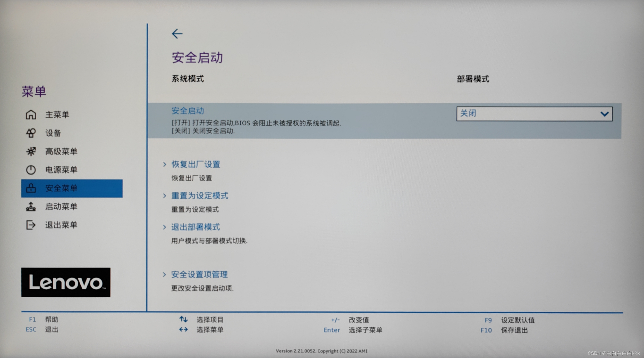Click the back arrow icon
644x358 pixels.
tap(177, 34)
